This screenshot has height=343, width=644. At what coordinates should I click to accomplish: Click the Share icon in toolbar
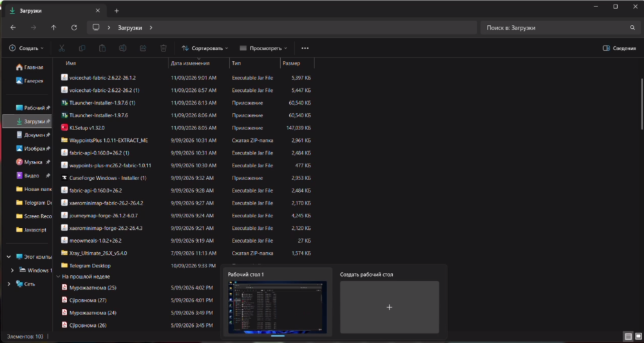tap(143, 48)
